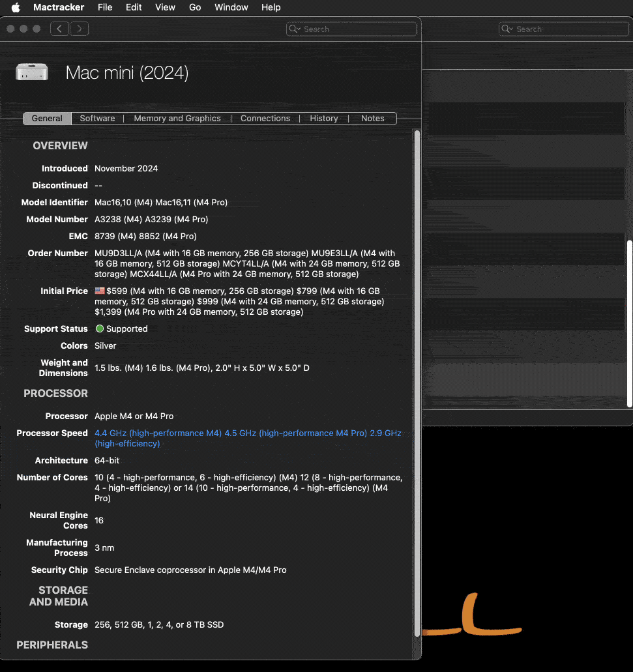
Task: Click the '64-bit' architecture value
Action: click(107, 460)
